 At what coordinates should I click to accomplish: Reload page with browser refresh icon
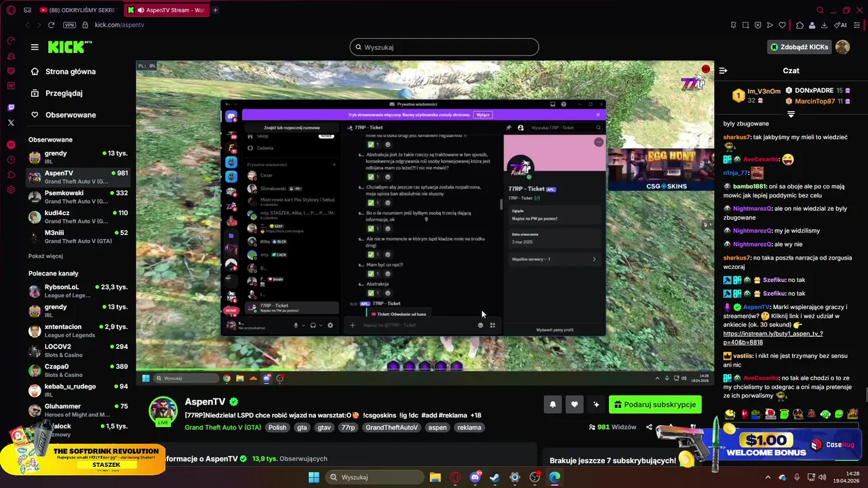pyautogui.click(x=52, y=25)
